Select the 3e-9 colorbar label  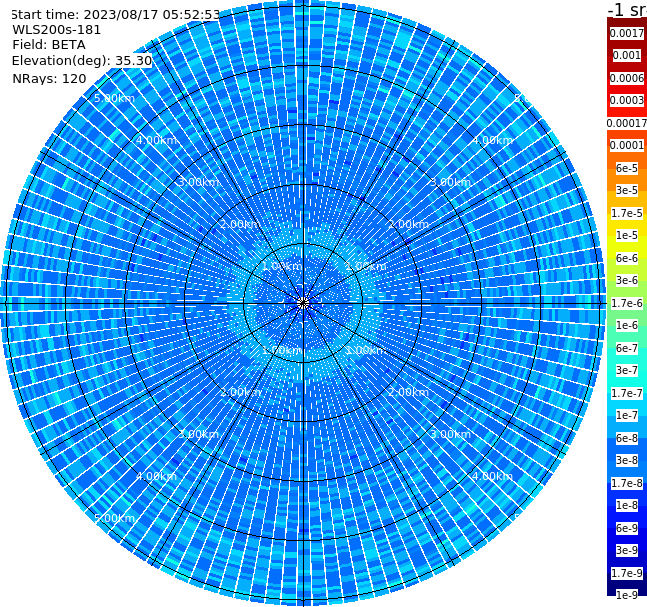point(627,550)
